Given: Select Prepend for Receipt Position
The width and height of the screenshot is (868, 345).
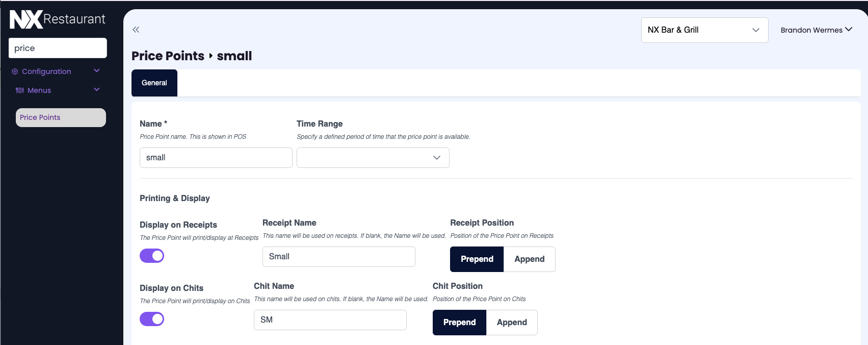Looking at the screenshot, I should [477, 259].
